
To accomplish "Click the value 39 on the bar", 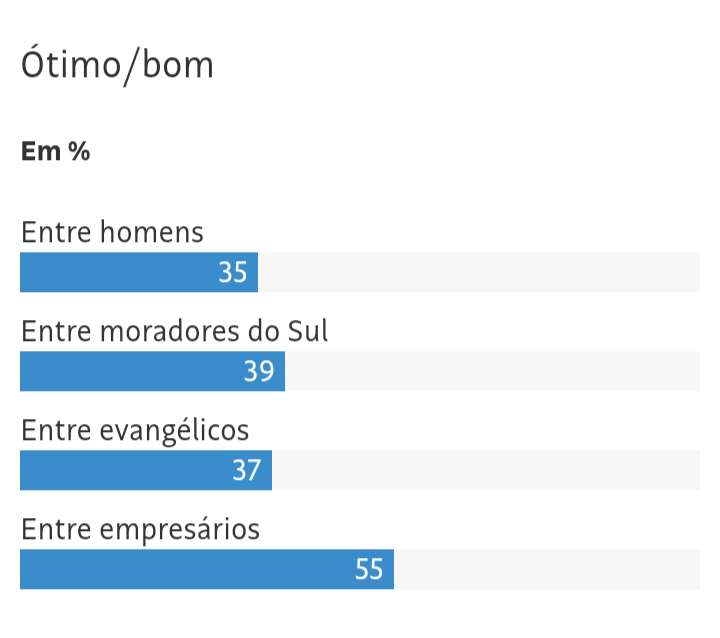I will click(x=259, y=371).
